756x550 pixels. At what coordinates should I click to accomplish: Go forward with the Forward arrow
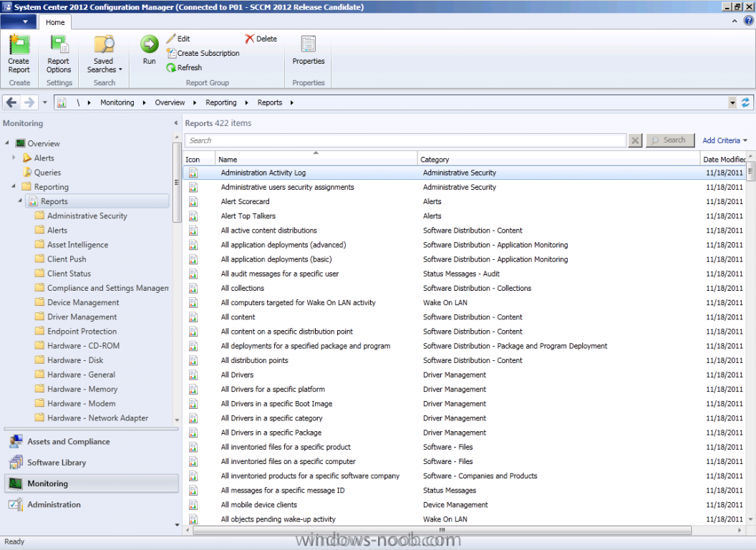(x=29, y=102)
